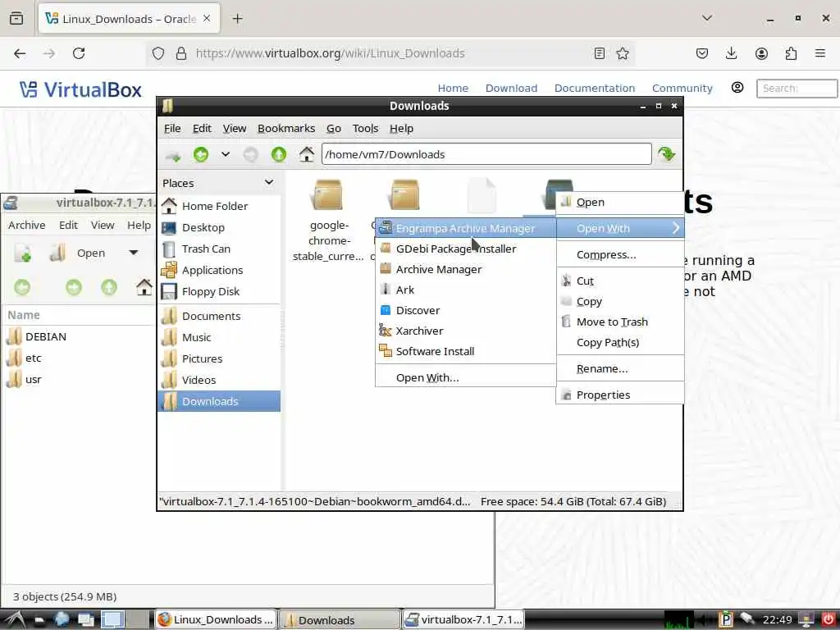Image resolution: width=840 pixels, height=630 pixels.
Task: List all Firefox tabs dropdown
Action: 707,18
